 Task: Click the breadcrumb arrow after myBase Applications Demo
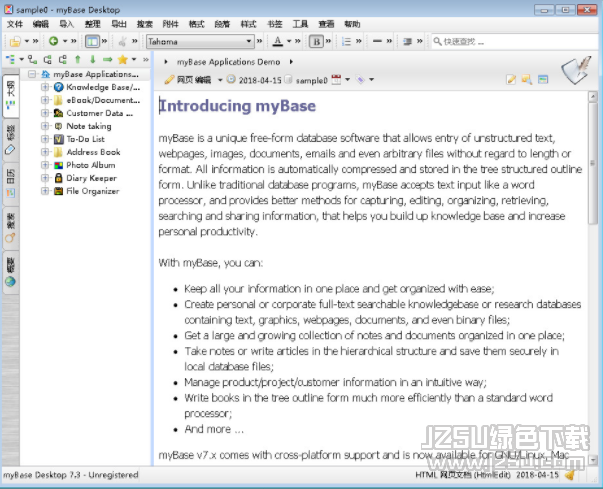point(291,62)
